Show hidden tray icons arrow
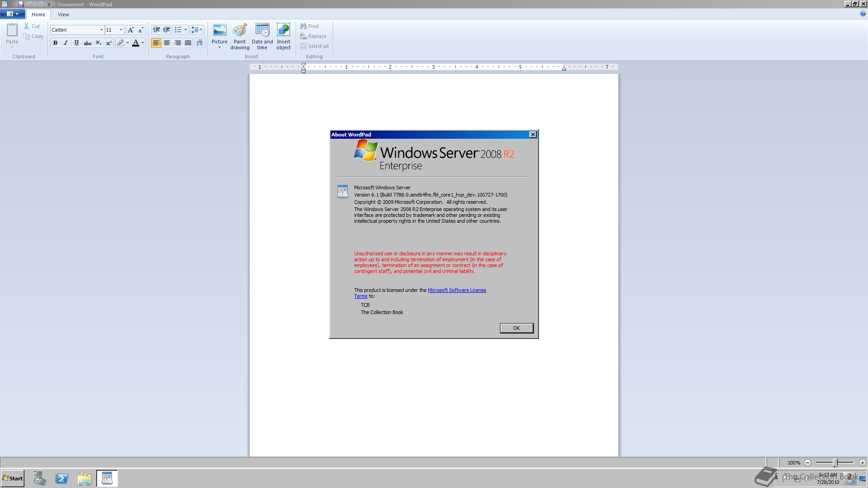Image resolution: width=868 pixels, height=488 pixels. coord(776,478)
